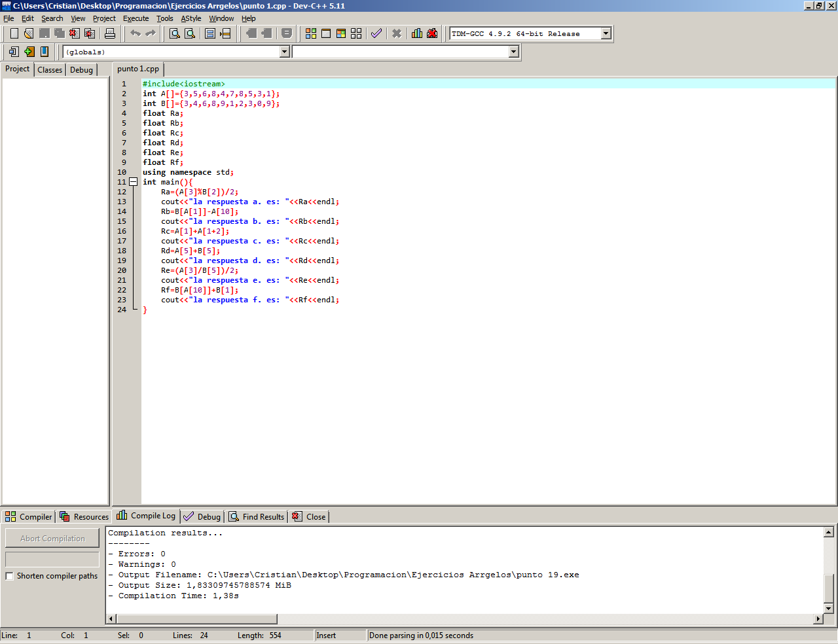
Task: Switch to the Classes tab
Action: pos(50,70)
